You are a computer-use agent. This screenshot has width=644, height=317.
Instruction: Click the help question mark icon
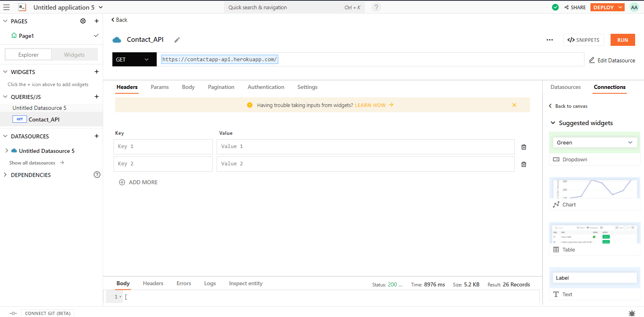coord(376,7)
